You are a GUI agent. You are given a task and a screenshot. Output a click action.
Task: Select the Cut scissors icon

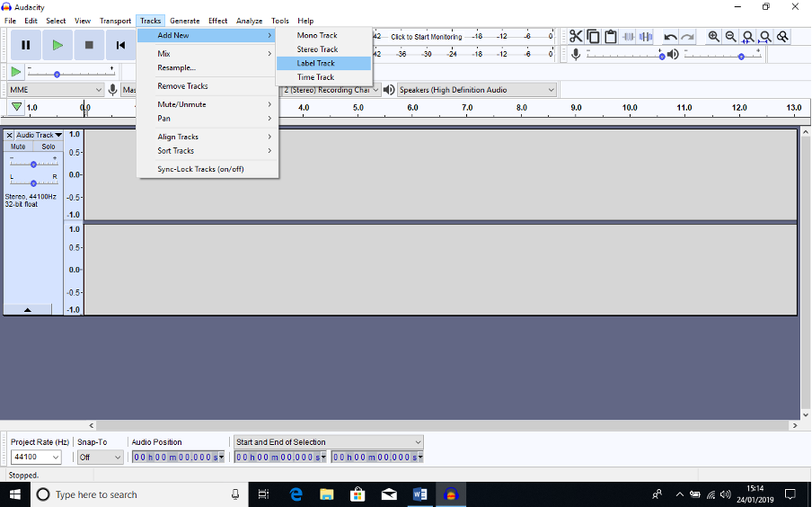coord(576,36)
